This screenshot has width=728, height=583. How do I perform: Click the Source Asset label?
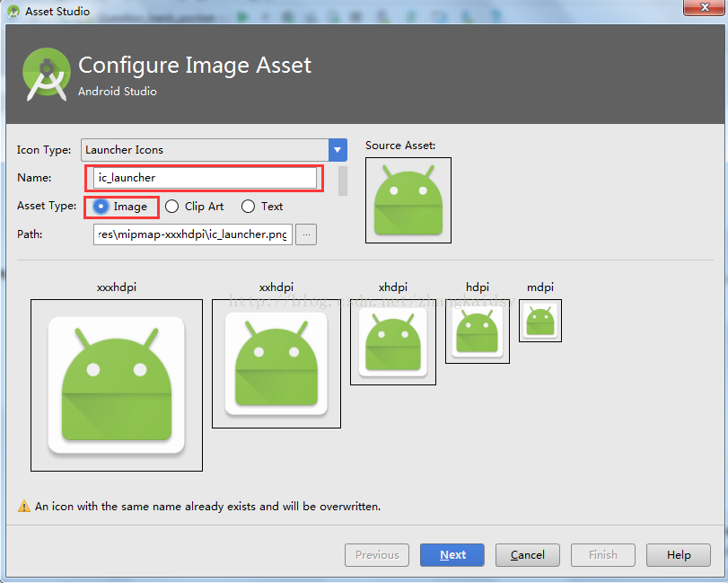(x=400, y=146)
